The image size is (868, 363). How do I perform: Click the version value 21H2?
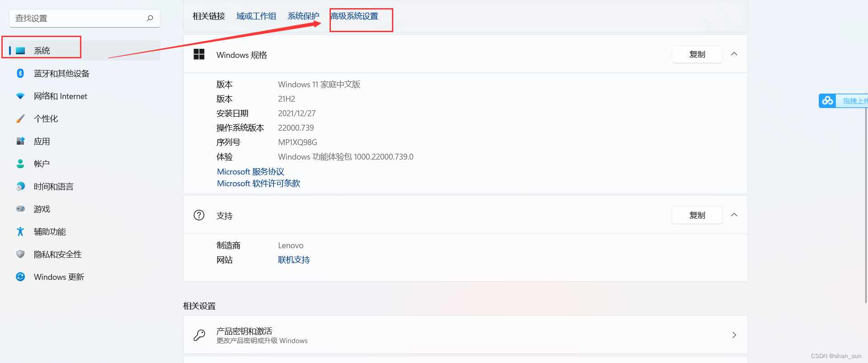[x=287, y=99]
